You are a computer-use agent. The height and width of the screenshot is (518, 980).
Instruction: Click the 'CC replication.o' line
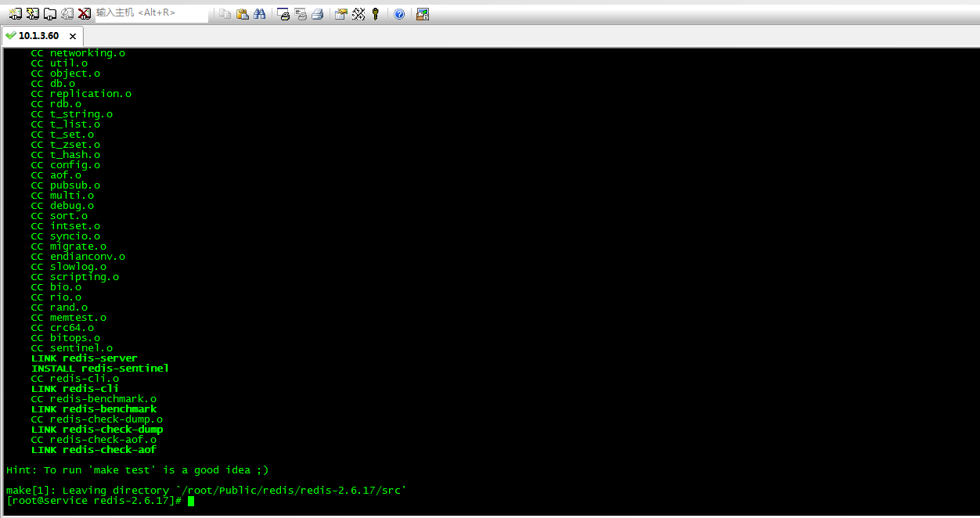[81, 94]
